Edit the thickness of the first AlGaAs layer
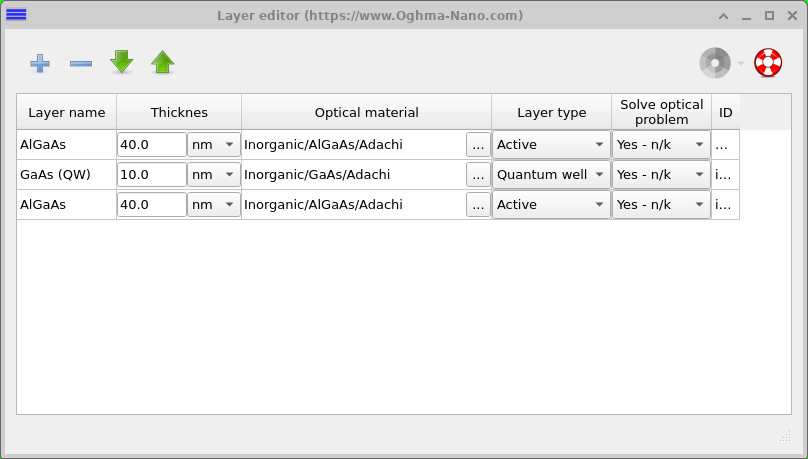This screenshot has width=808, height=459. (152, 145)
